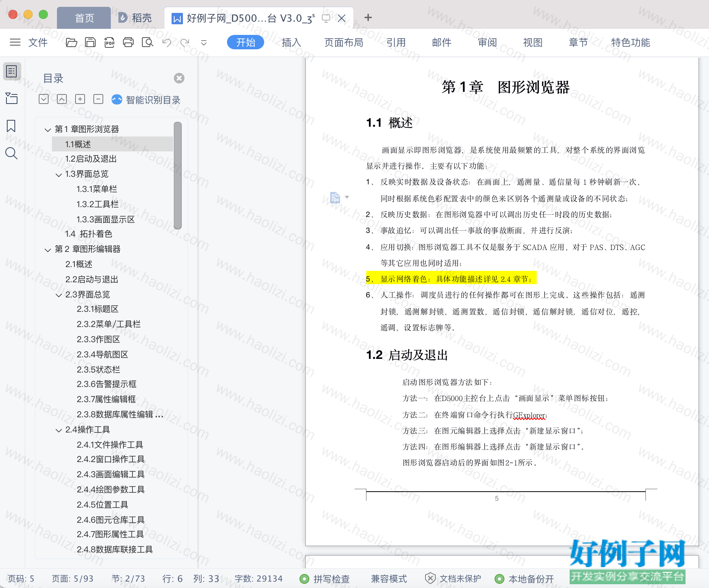The image size is (709, 588).
Task: Switch to 稻壳 tab
Action: pos(135,18)
